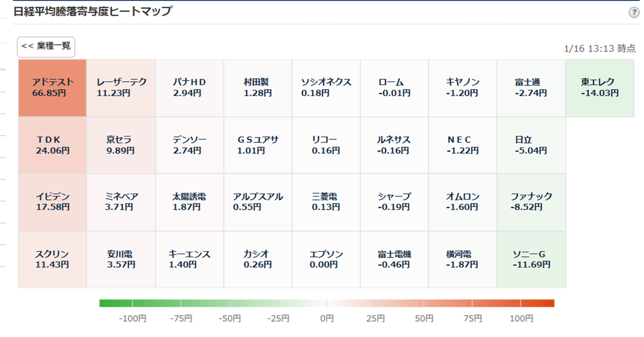
Task: Go back via the 業種一覧 button
Action: coord(46,46)
